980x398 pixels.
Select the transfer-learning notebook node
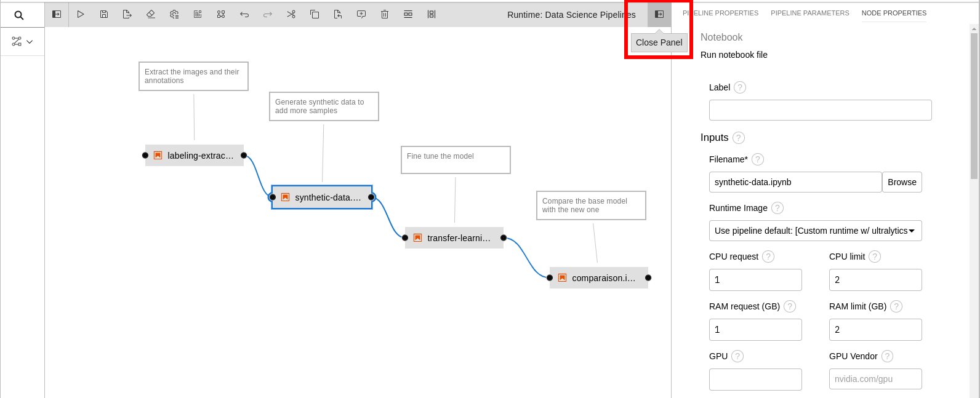click(454, 238)
